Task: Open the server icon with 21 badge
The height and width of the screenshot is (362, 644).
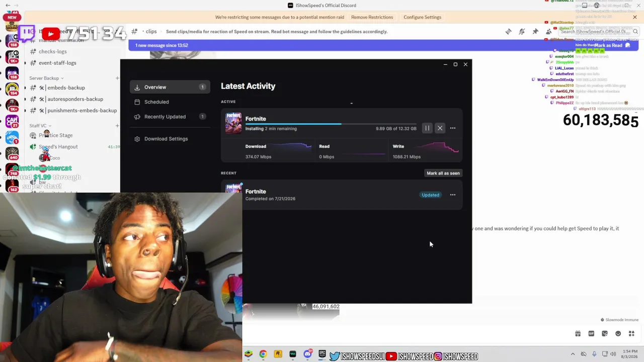Action: 12,121
